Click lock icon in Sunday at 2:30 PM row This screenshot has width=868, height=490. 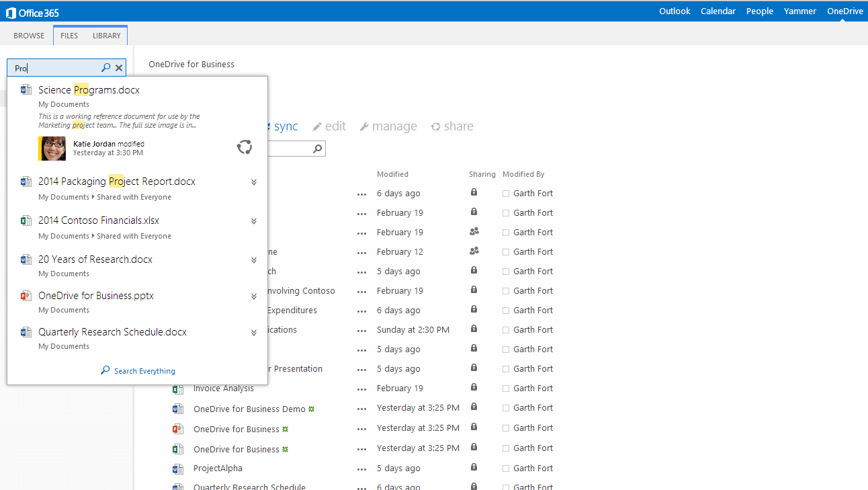tap(474, 329)
